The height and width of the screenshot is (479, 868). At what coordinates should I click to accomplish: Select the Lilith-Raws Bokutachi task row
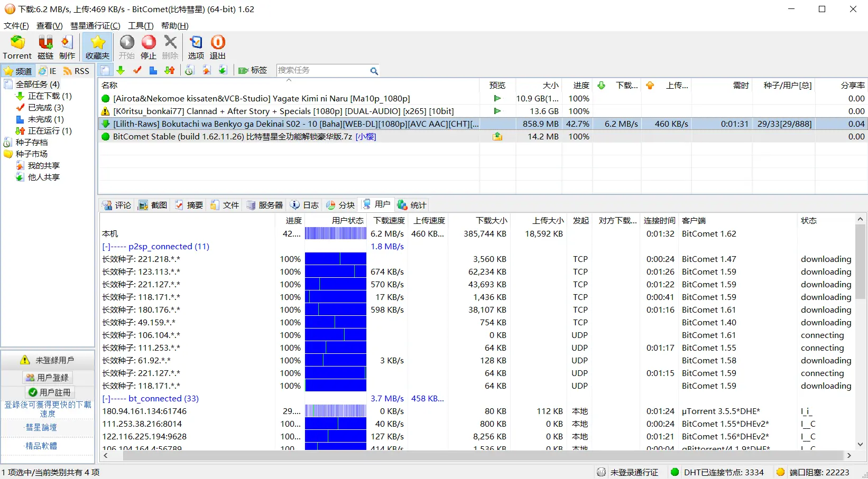tap(482, 124)
